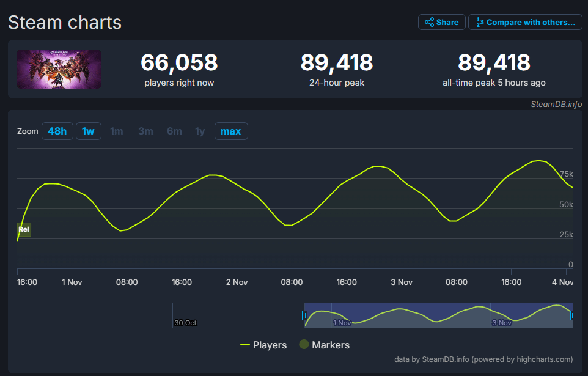This screenshot has width=588, height=376.
Task: Click the 3 Nov axis label on main chart
Action: [401, 282]
